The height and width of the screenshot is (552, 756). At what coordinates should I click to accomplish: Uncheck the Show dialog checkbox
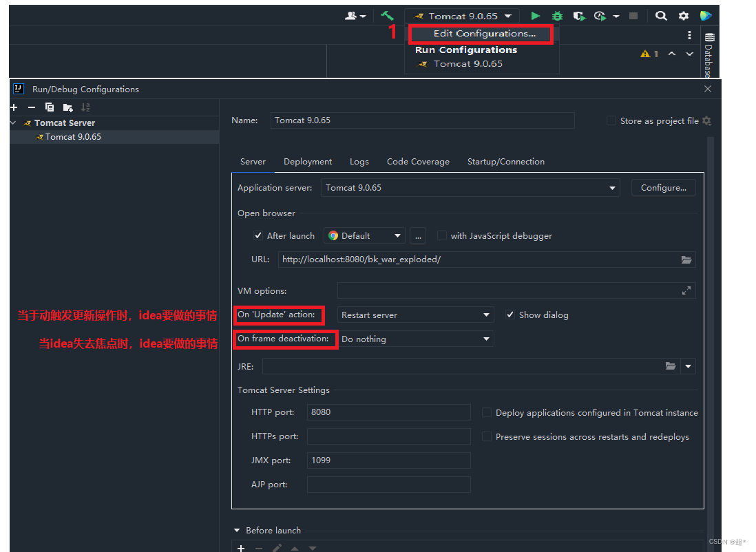pos(510,315)
